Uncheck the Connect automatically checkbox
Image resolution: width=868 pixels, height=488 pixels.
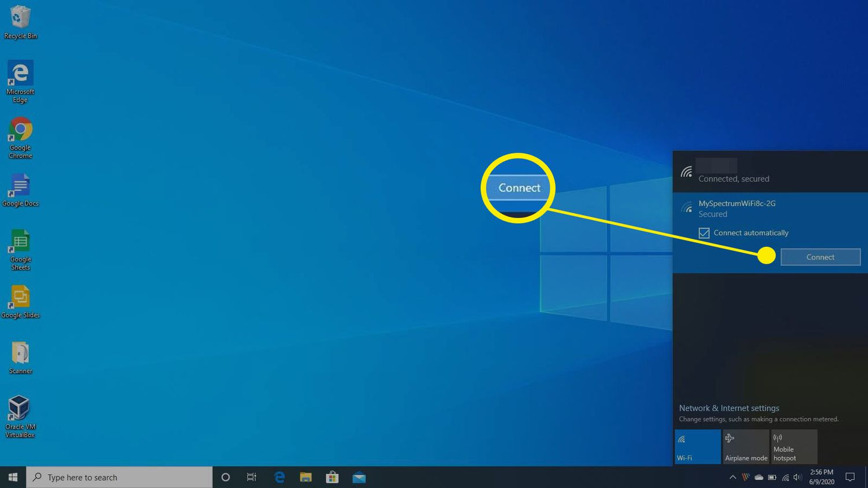(704, 233)
